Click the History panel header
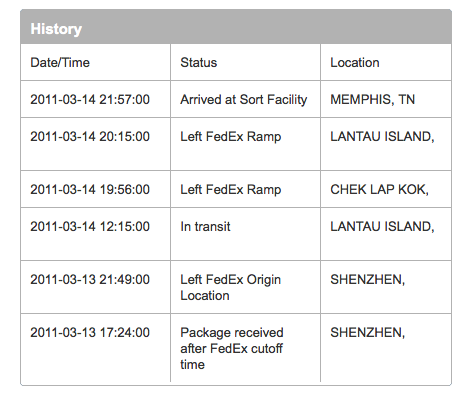The width and height of the screenshot is (467, 401). coord(236,27)
